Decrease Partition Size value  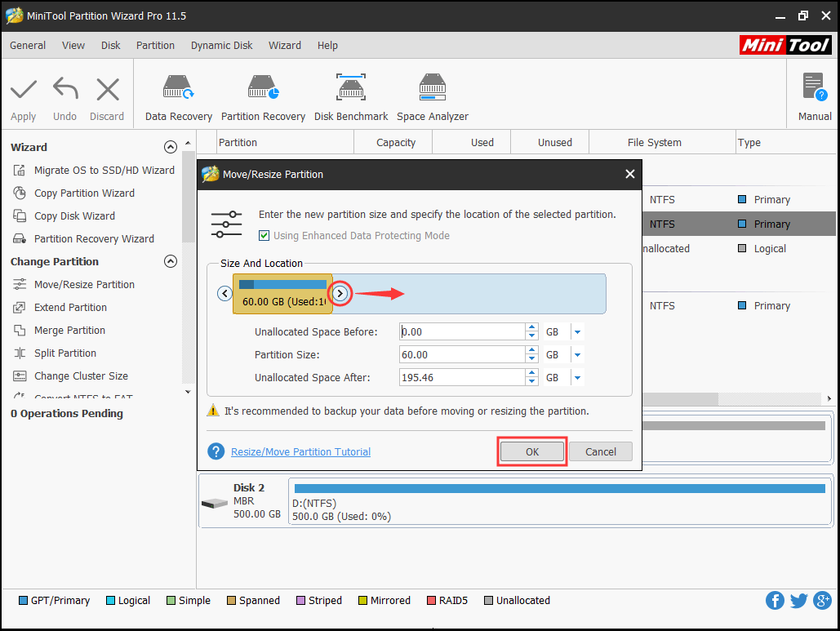click(x=531, y=359)
